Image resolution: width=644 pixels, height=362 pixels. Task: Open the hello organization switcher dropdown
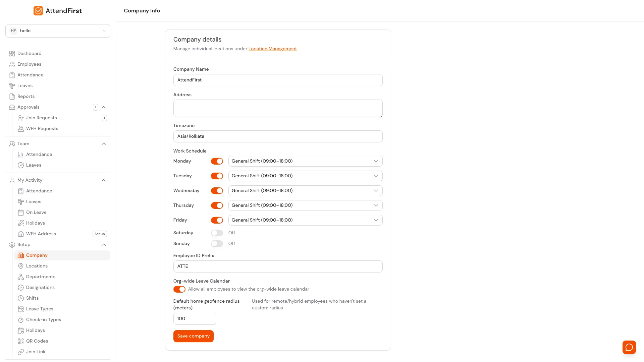coord(58,31)
